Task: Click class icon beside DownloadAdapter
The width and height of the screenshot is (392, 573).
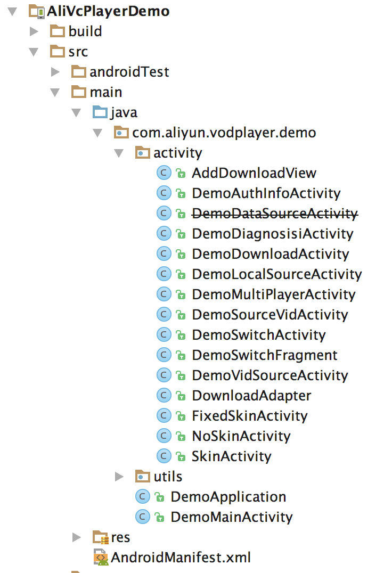Action: [164, 395]
